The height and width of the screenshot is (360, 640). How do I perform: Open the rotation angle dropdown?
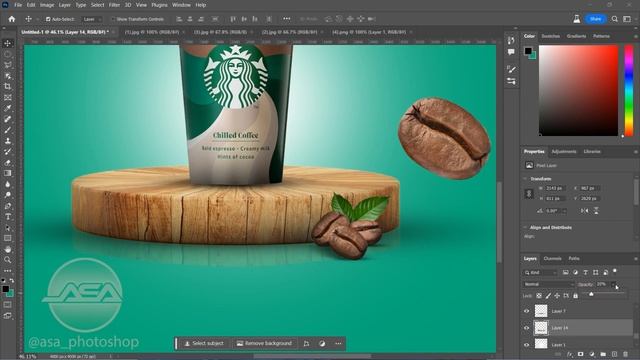click(x=564, y=211)
